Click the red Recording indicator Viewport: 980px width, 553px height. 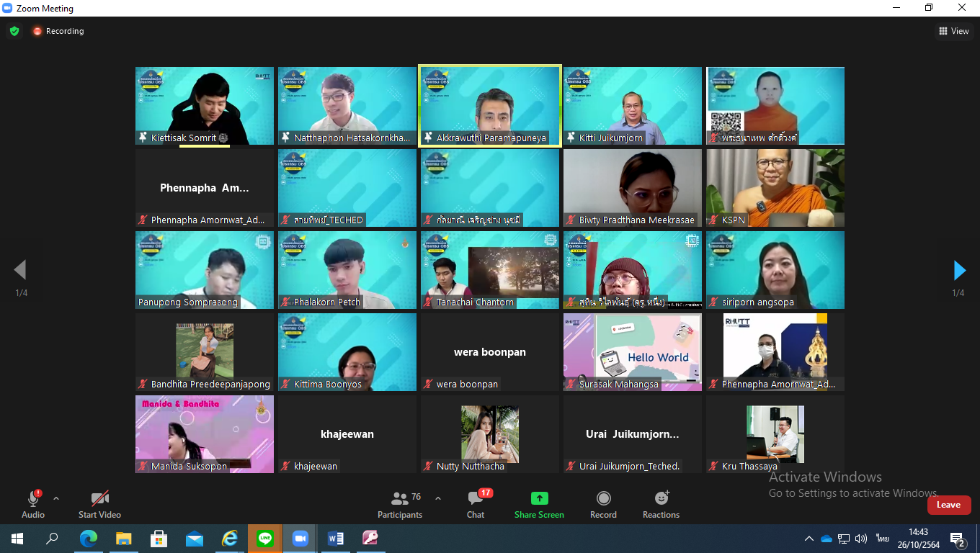pyautogui.click(x=58, y=31)
